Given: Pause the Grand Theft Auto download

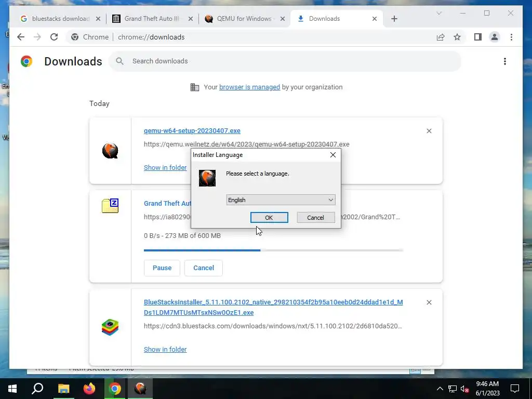Looking at the screenshot, I should tap(162, 268).
